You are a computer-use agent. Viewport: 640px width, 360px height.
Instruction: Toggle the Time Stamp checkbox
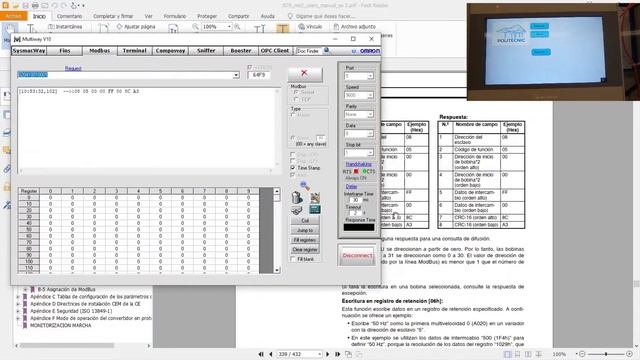click(x=293, y=168)
